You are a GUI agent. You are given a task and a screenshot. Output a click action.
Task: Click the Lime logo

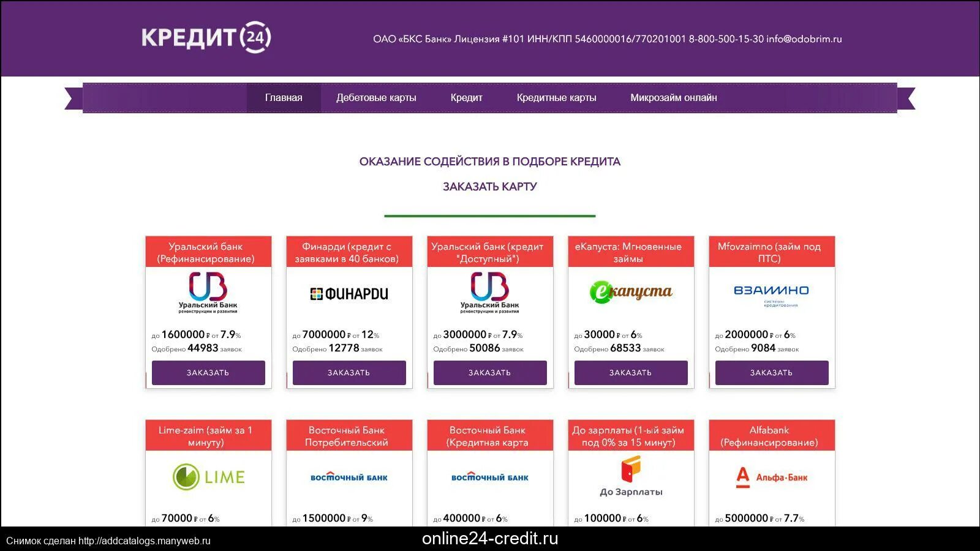click(x=208, y=477)
